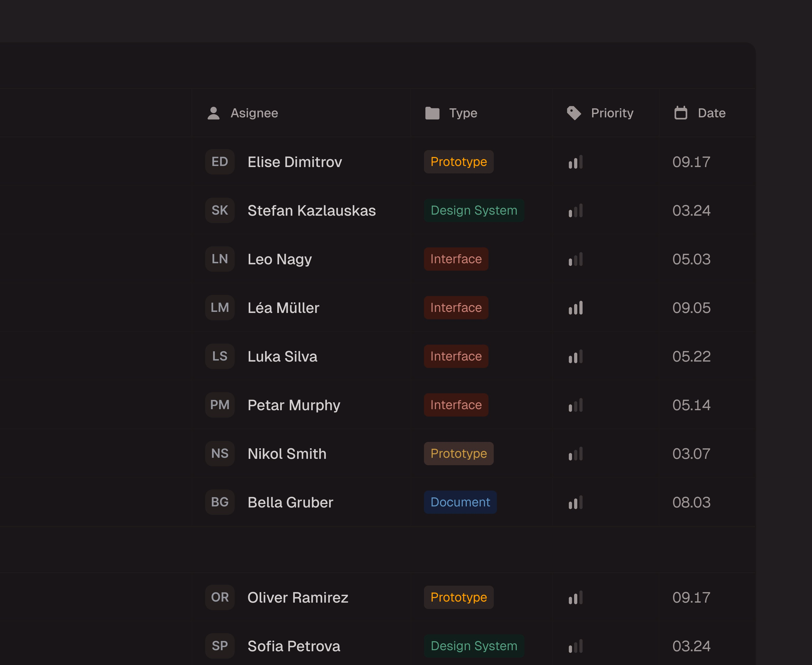Click Léa Müller's priority bars icon
The image size is (812, 665).
[576, 308]
